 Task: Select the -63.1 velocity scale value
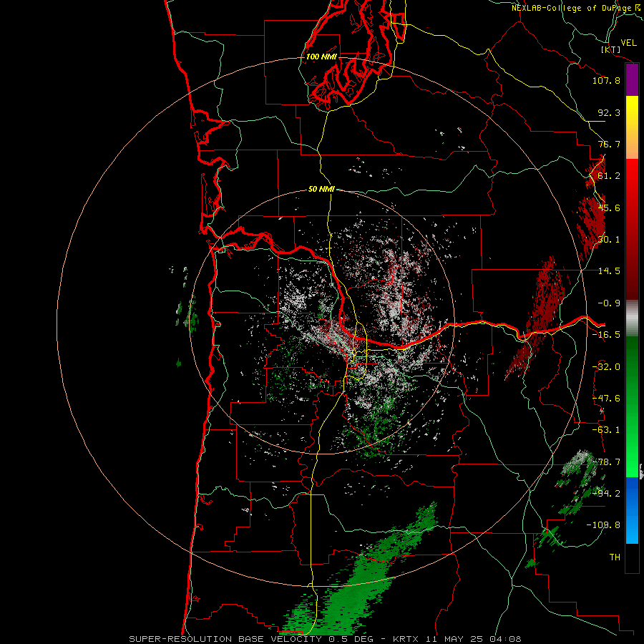coord(606,430)
